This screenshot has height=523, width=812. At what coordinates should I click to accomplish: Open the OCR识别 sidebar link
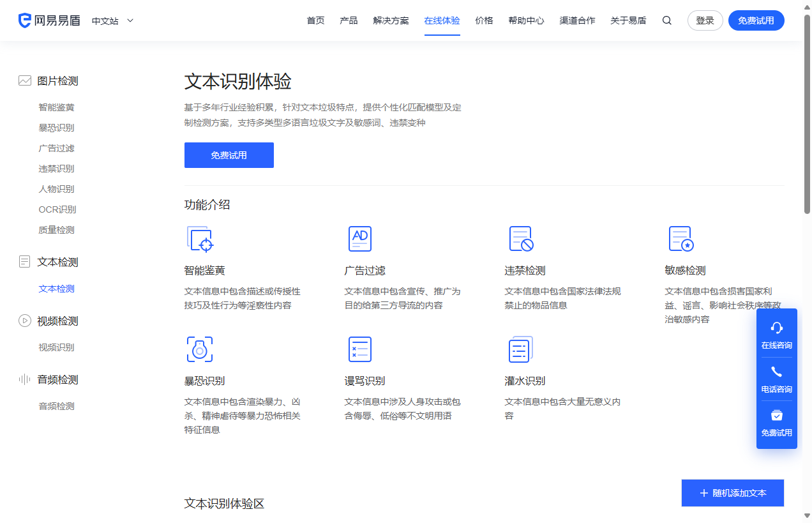click(x=57, y=209)
